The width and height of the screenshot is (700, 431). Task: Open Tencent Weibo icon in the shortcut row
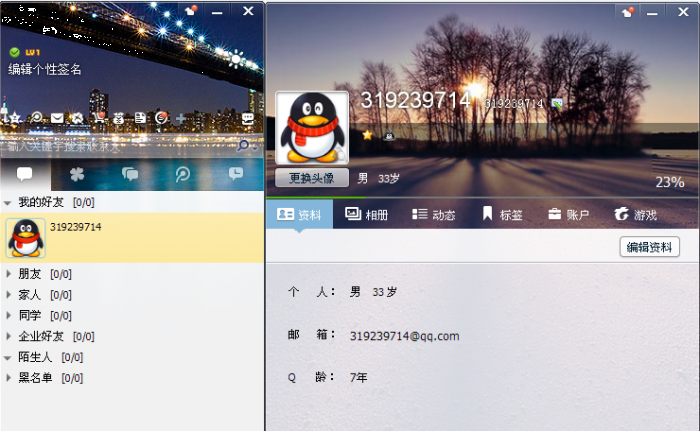coord(36,117)
